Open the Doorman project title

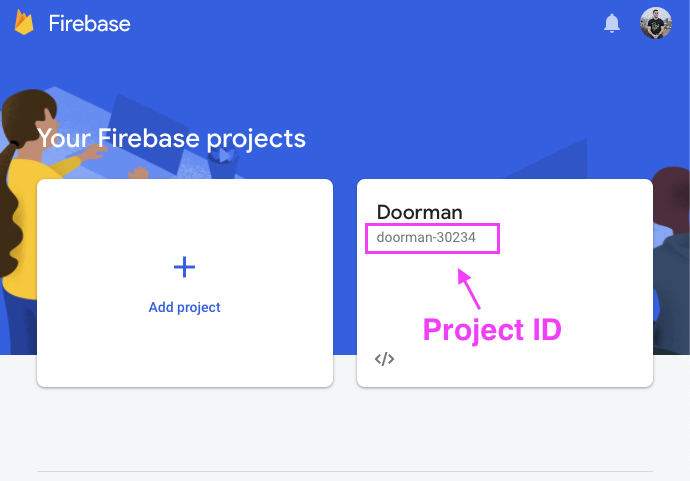[419, 212]
